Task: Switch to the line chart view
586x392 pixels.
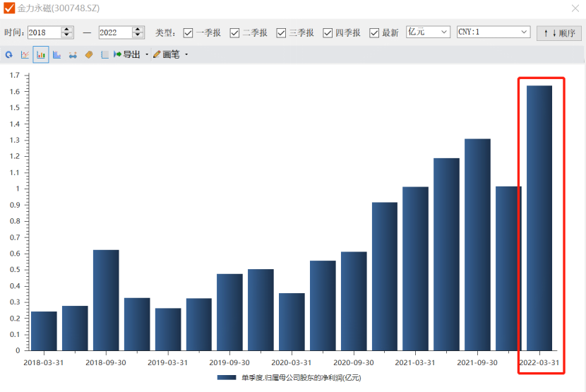Action: (x=25, y=54)
